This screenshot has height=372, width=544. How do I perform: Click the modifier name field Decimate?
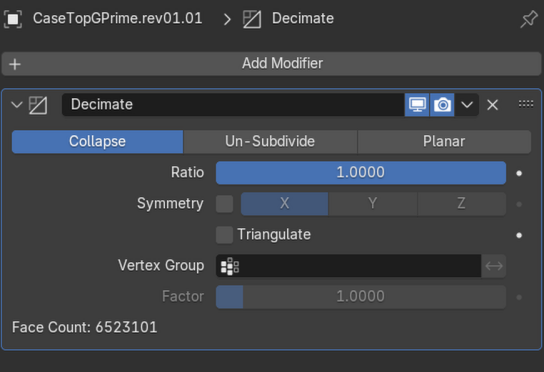[233, 105]
